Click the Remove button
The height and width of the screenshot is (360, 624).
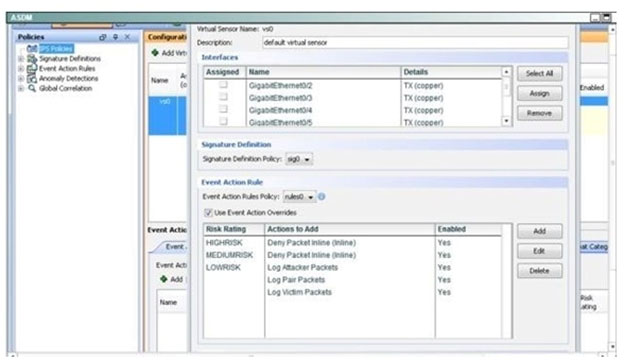(x=540, y=113)
